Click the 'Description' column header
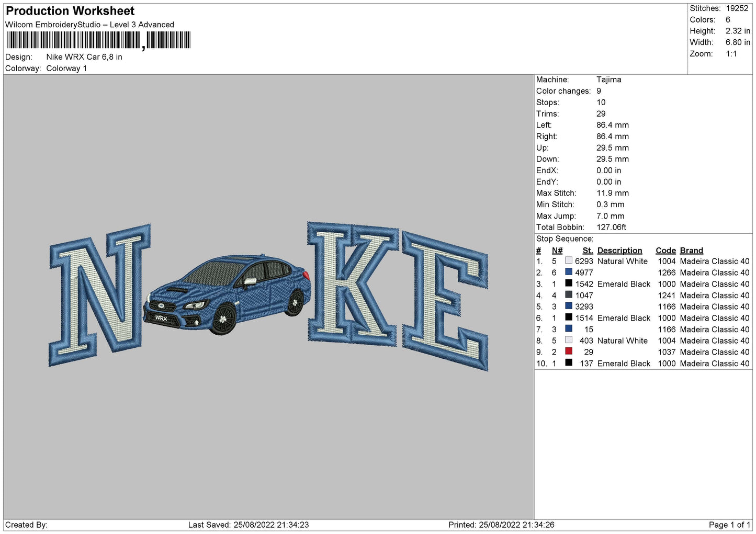Screen dimensions: 756x534 click(x=619, y=251)
